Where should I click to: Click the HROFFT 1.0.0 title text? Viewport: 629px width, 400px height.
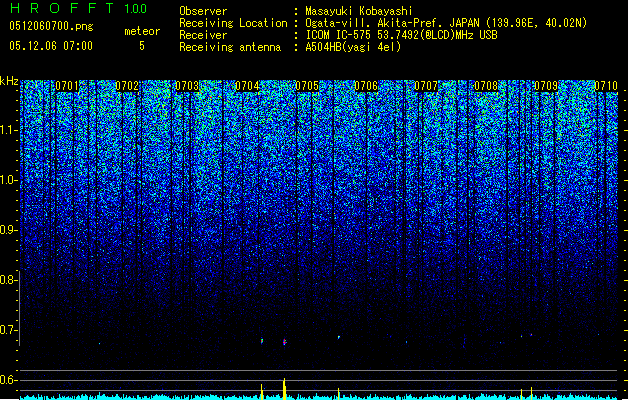78,8
